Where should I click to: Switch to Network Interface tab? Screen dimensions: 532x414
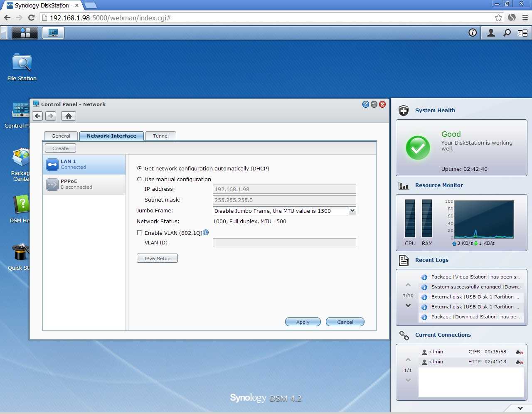(x=111, y=136)
